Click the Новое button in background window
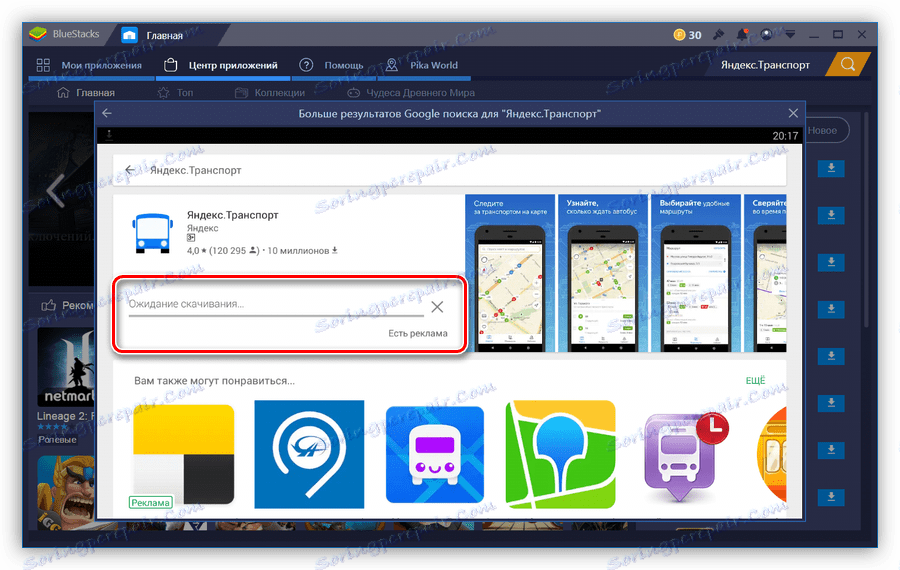The width and height of the screenshot is (900, 570). (x=824, y=130)
